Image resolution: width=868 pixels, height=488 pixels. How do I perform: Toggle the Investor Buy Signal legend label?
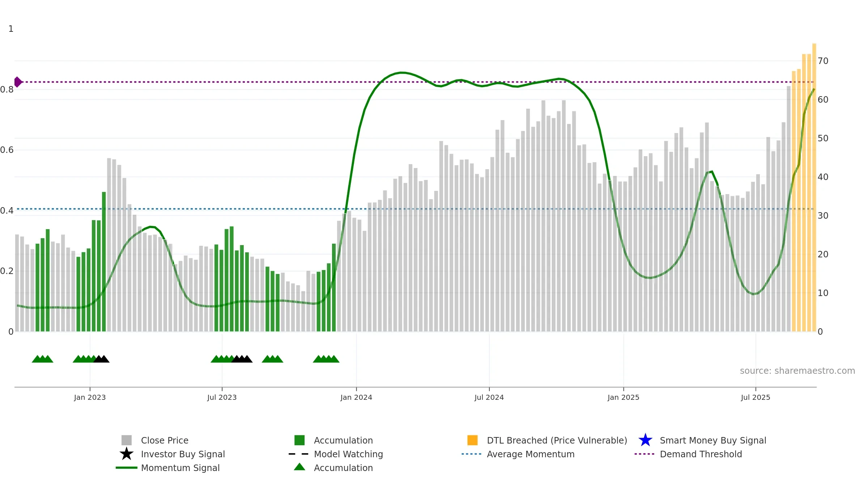183,454
